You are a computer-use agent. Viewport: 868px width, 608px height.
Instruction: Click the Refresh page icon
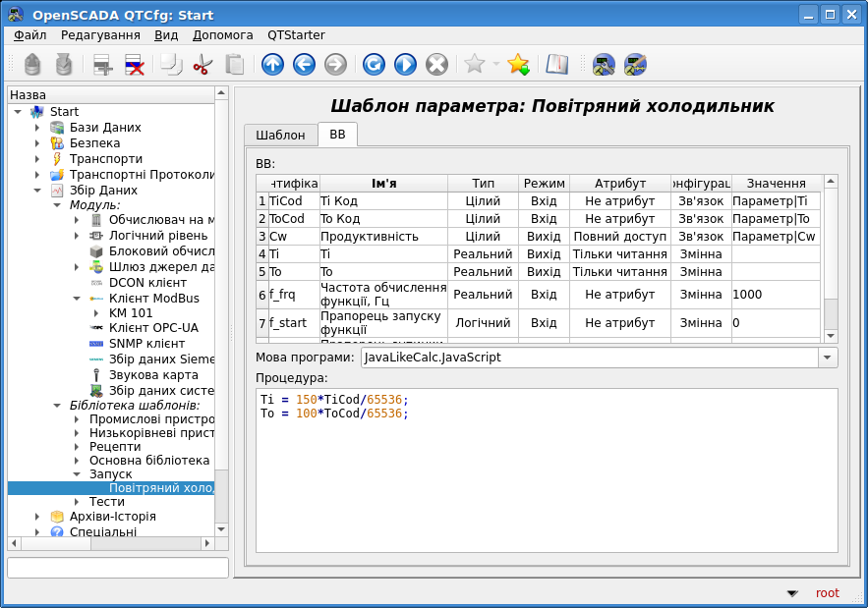point(374,65)
